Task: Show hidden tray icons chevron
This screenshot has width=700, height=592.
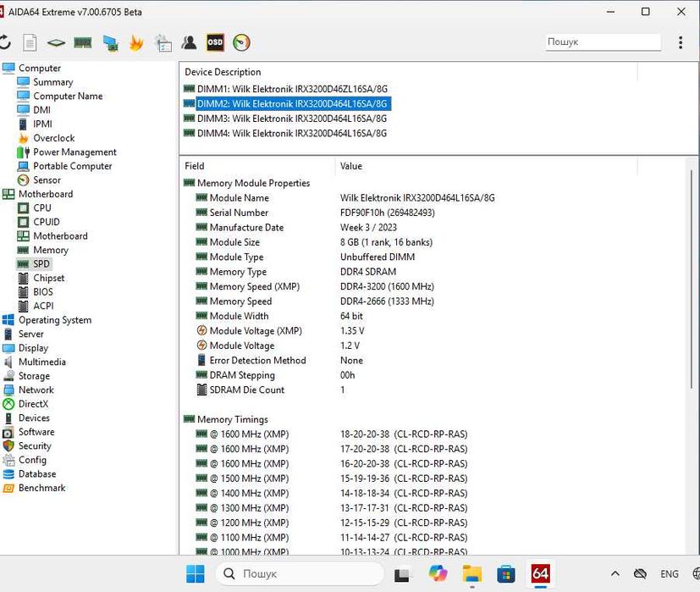Action: (615, 573)
